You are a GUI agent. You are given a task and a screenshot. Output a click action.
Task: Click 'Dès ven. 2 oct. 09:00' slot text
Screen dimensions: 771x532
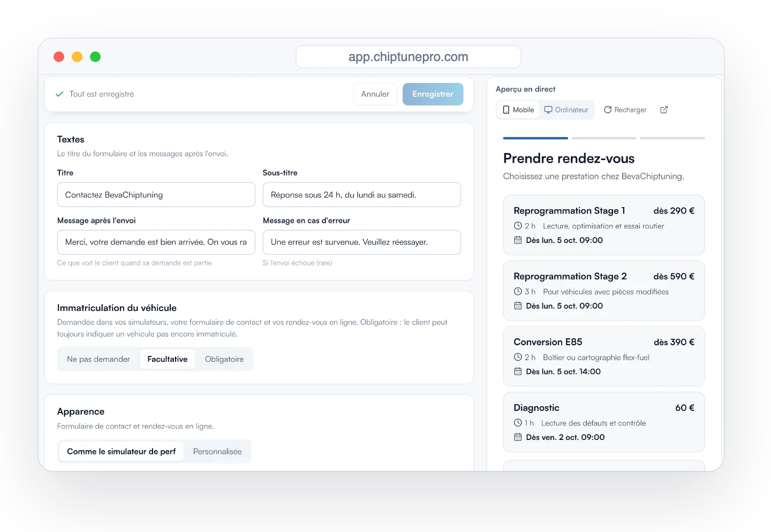coord(565,437)
